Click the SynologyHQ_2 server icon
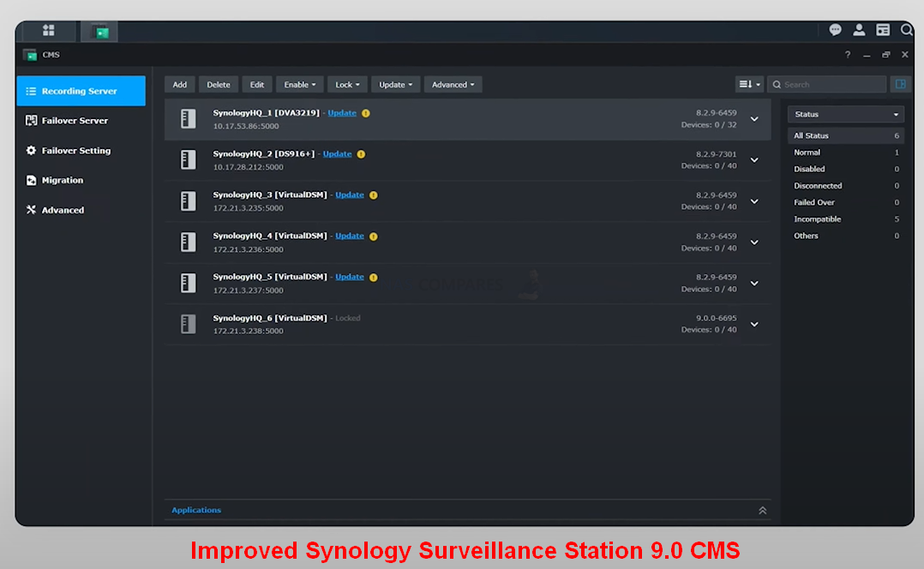The image size is (924, 569). [x=188, y=159]
